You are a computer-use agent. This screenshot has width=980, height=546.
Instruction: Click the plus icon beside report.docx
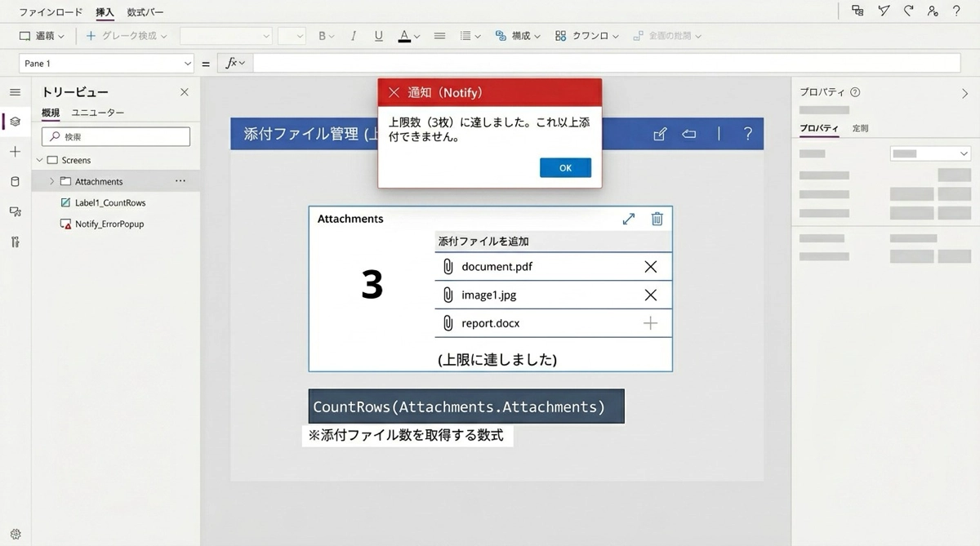tap(650, 323)
